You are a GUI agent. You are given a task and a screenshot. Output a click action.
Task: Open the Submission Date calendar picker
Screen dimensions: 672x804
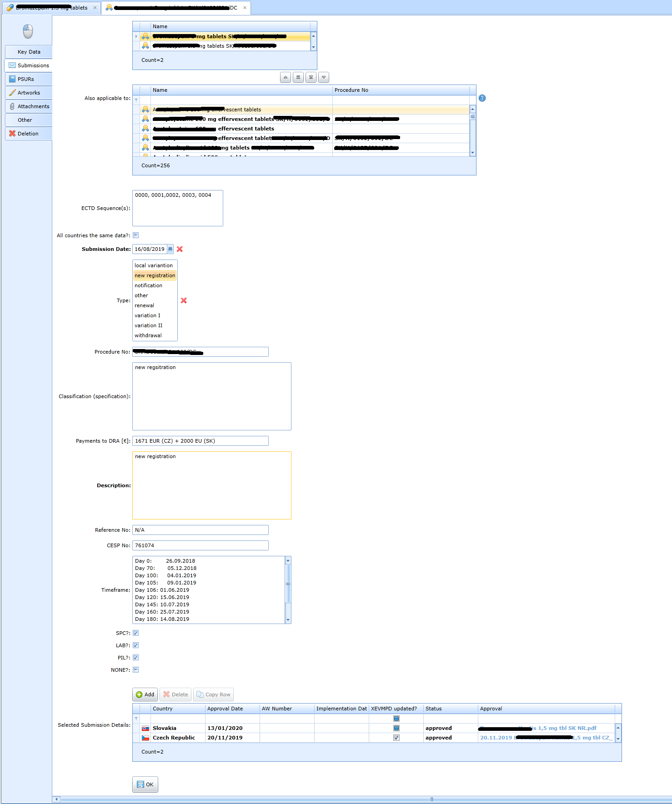(171, 249)
